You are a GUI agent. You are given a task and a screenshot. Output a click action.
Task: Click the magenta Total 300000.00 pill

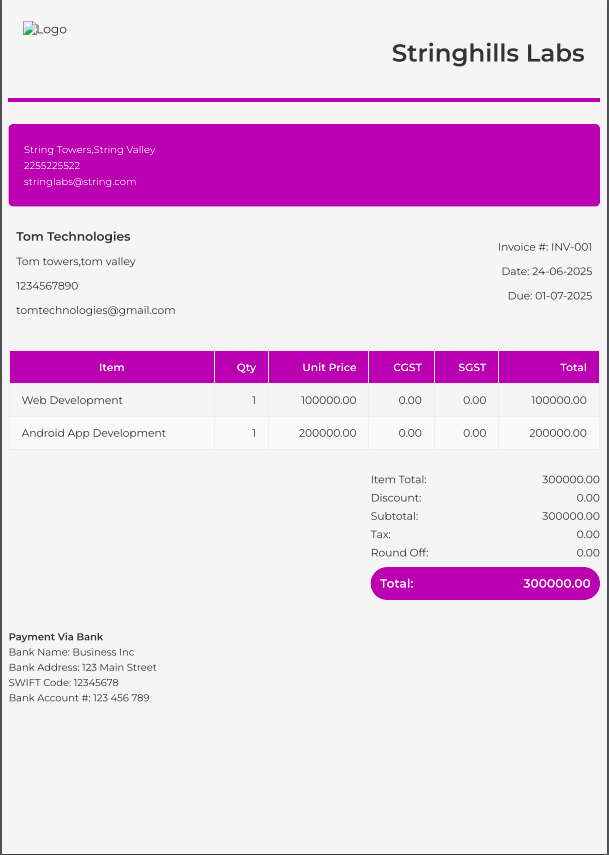click(x=485, y=583)
